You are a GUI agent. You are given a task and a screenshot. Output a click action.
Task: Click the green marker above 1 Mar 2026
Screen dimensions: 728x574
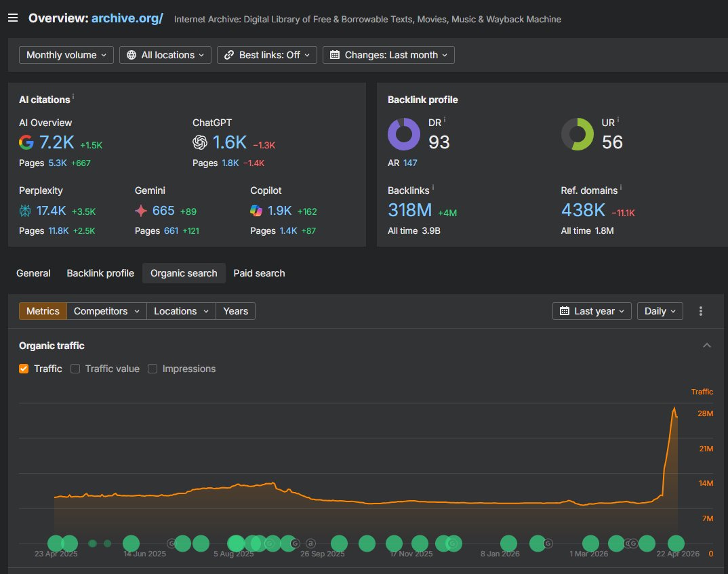click(x=590, y=544)
